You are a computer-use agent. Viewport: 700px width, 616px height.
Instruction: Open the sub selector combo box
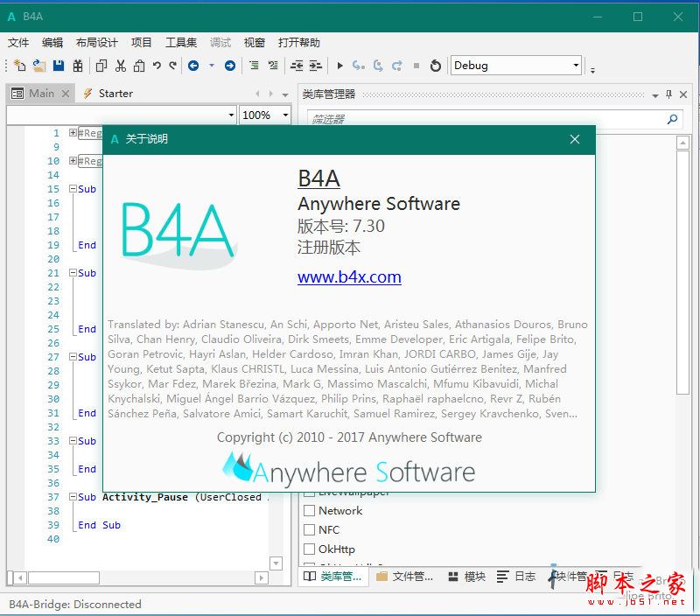click(x=122, y=115)
